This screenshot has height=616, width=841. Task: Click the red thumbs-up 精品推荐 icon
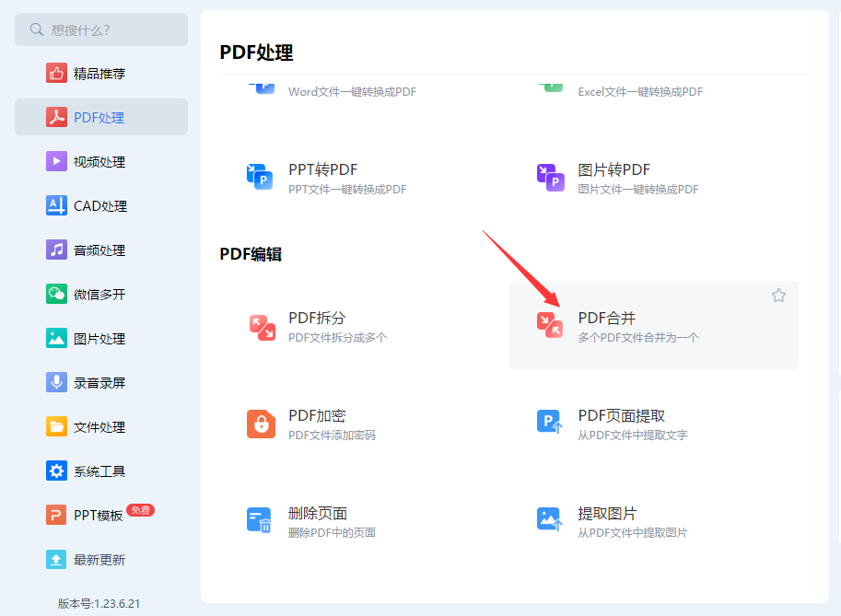point(56,73)
